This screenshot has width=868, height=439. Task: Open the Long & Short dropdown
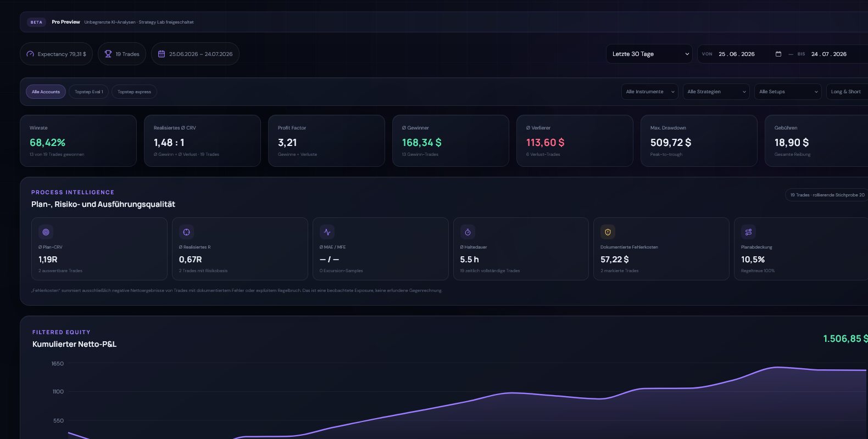tap(847, 92)
